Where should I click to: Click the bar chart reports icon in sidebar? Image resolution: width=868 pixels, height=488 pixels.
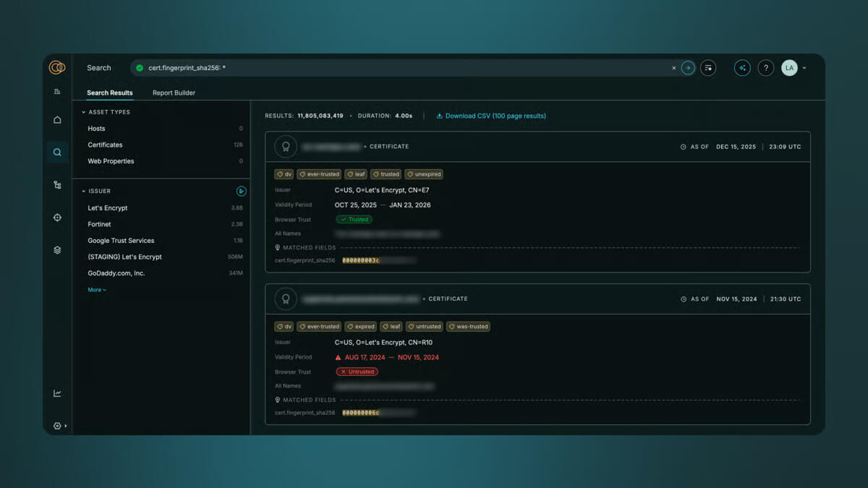coord(58,91)
